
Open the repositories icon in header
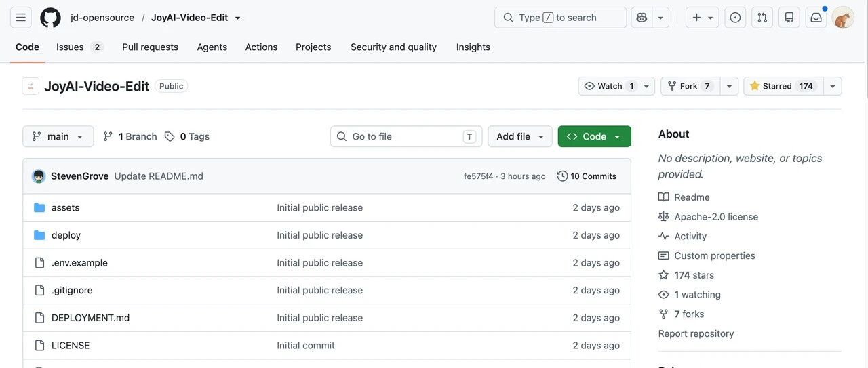tap(789, 18)
